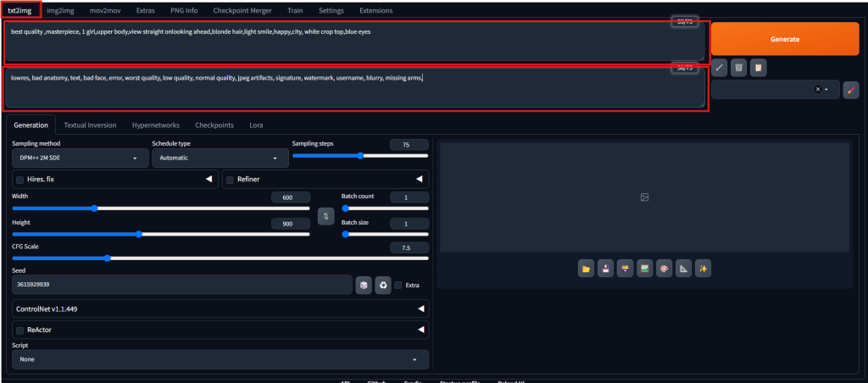Open the Lora tab
Screen dimensions: 868x383
pos(256,125)
